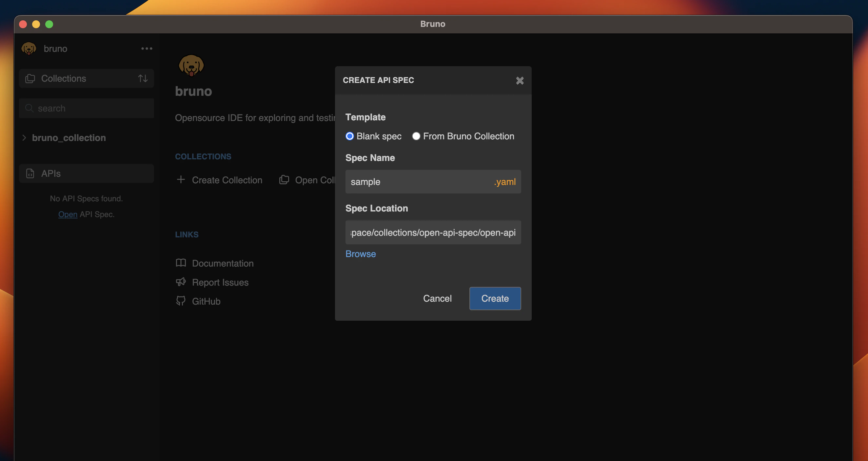Open the three-dots menu beside bruno
868x461 pixels.
pos(147,49)
